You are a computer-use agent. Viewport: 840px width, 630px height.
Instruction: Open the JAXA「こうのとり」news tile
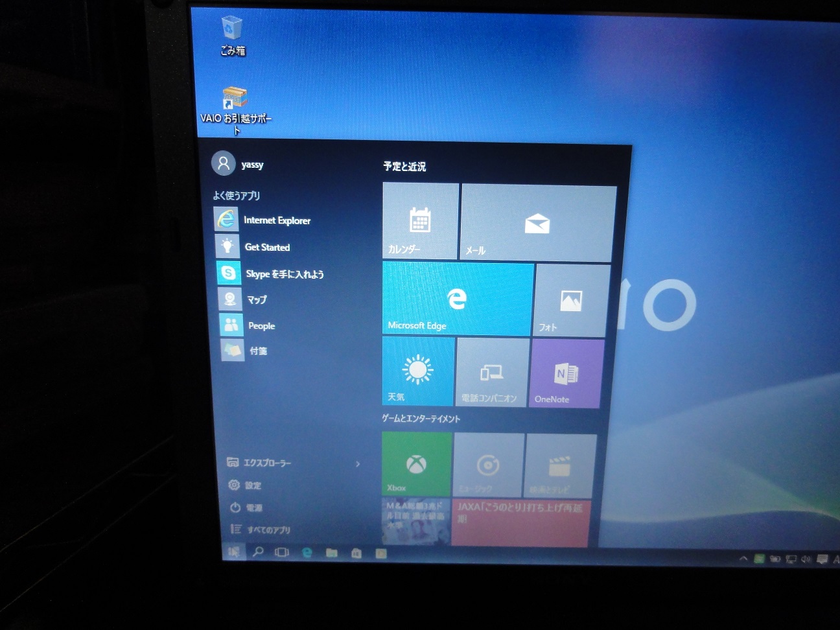click(521, 523)
